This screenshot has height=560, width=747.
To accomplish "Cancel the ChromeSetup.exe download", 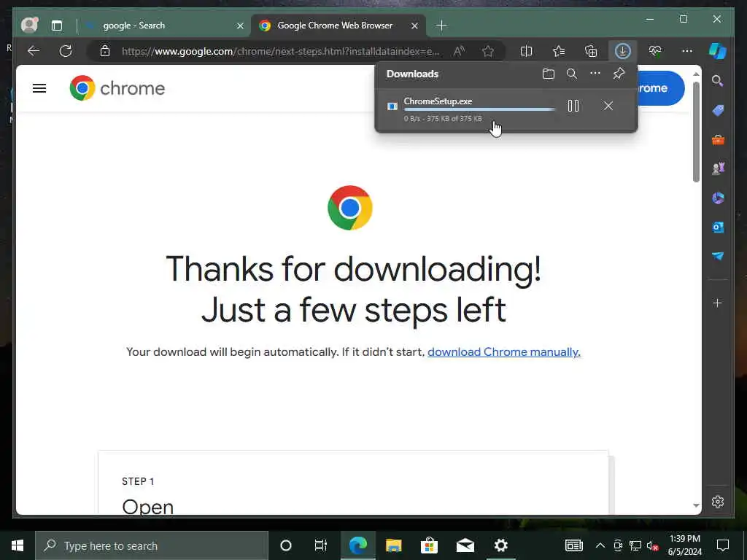I will coord(608,106).
